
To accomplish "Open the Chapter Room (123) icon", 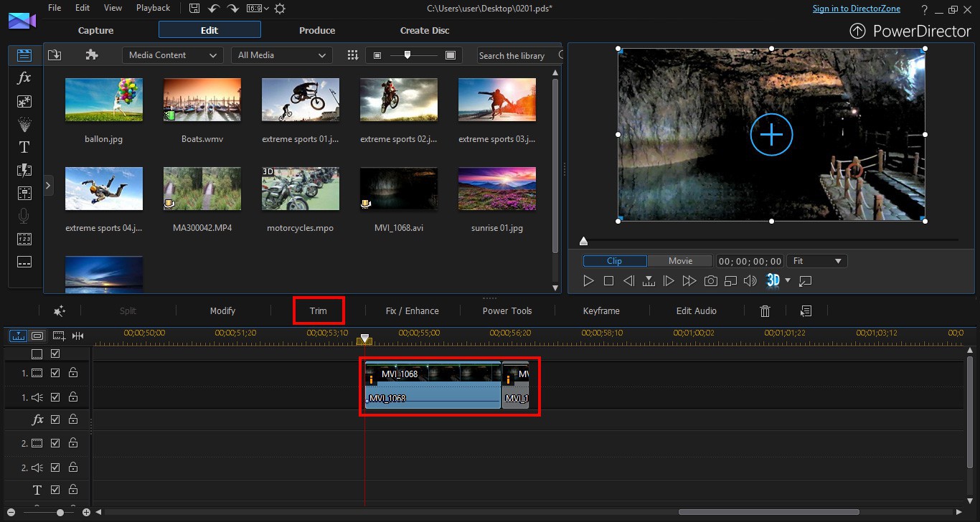I will tap(24, 239).
